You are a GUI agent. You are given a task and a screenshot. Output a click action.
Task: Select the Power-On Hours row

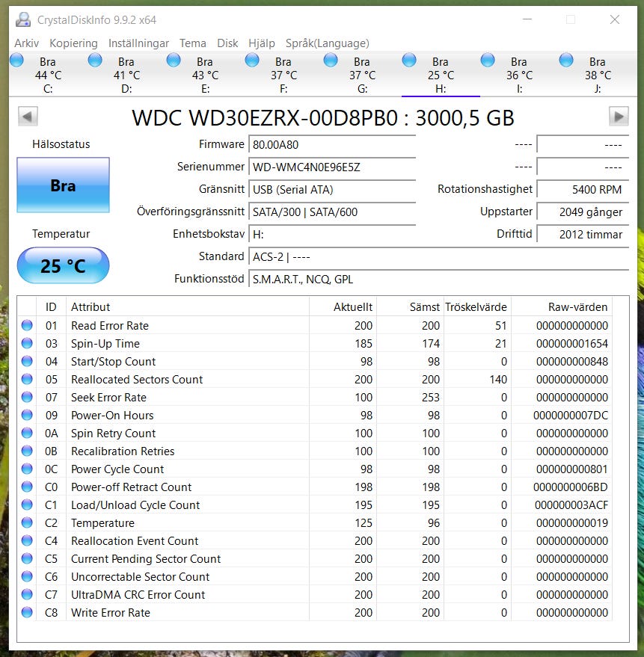(315, 415)
